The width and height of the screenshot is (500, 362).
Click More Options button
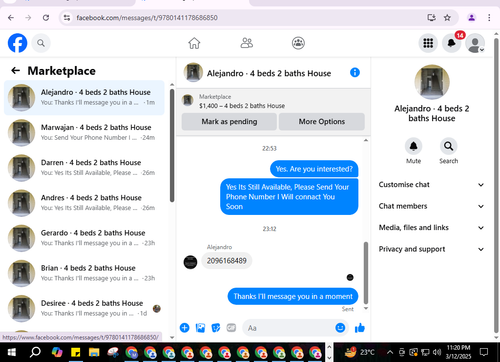tap(322, 121)
